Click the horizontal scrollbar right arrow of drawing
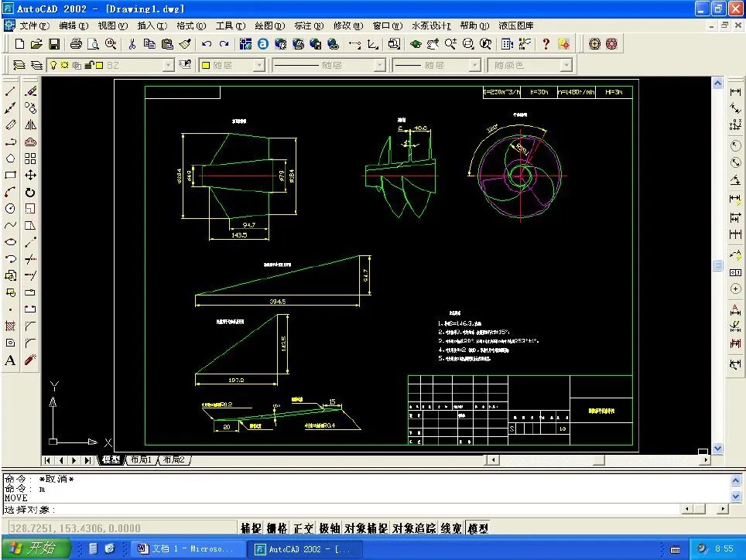Screen dimensions: 746x560 point(706,459)
